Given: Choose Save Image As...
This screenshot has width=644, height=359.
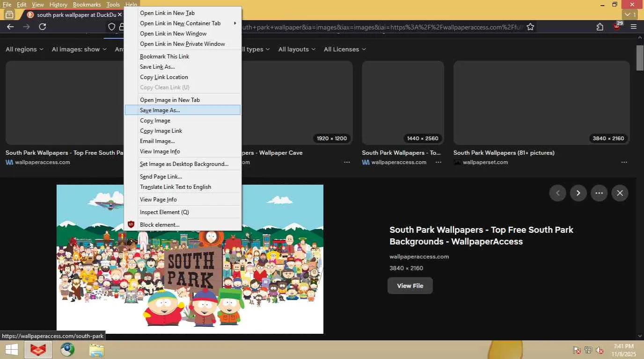Looking at the screenshot, I should tap(183, 110).
